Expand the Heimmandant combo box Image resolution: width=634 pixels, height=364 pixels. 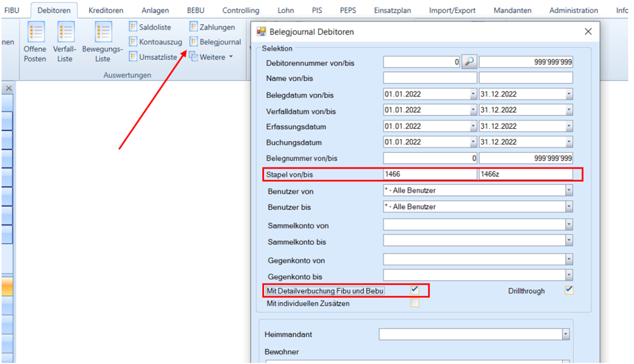click(x=566, y=334)
